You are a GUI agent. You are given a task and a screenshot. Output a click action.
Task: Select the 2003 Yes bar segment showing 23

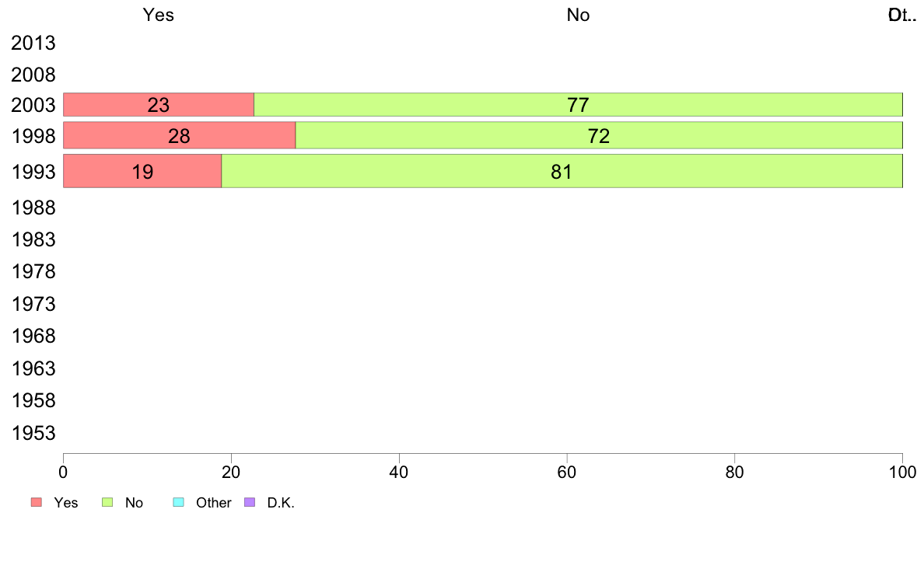click(159, 105)
